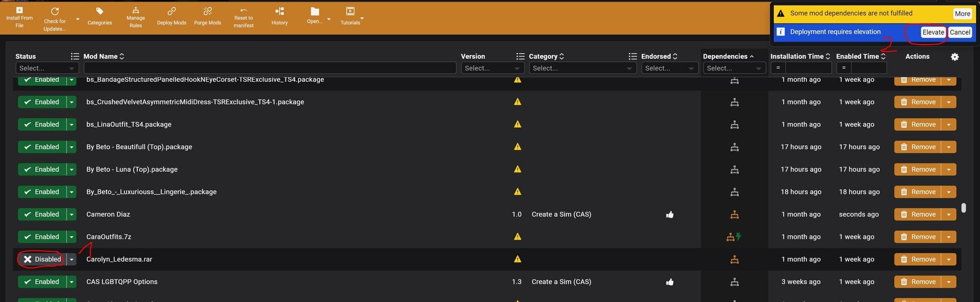Toggle Enabled status of By Beto - Luna (Top)
980x302 pixels.
(x=42, y=170)
